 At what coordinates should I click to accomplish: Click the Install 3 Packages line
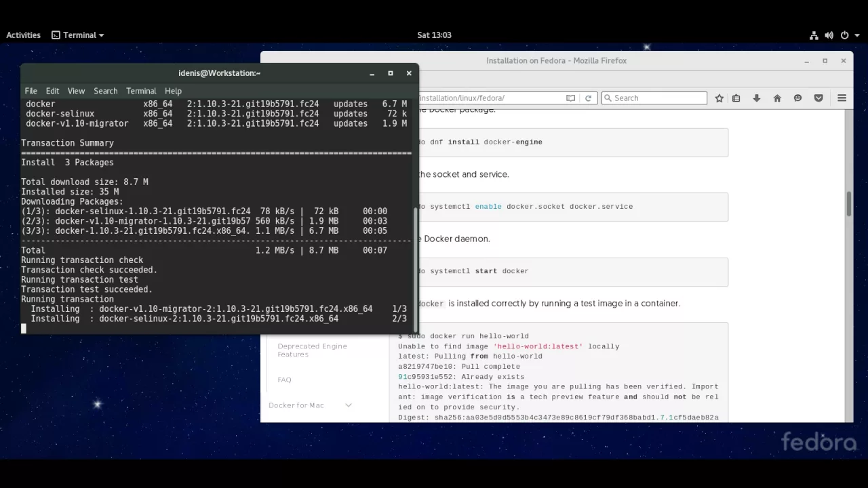(x=67, y=163)
